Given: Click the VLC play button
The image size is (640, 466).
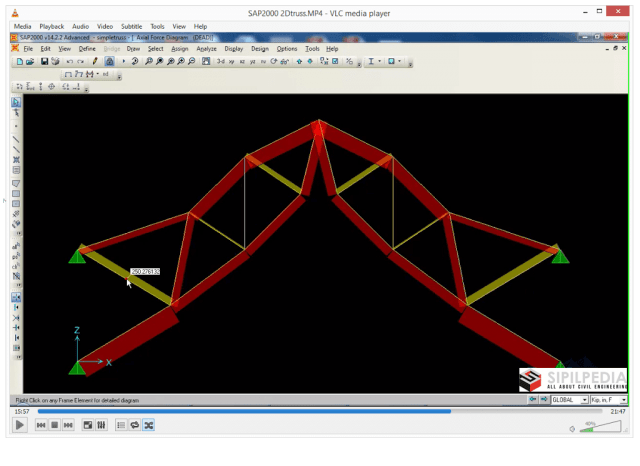Looking at the screenshot, I should (x=19, y=425).
